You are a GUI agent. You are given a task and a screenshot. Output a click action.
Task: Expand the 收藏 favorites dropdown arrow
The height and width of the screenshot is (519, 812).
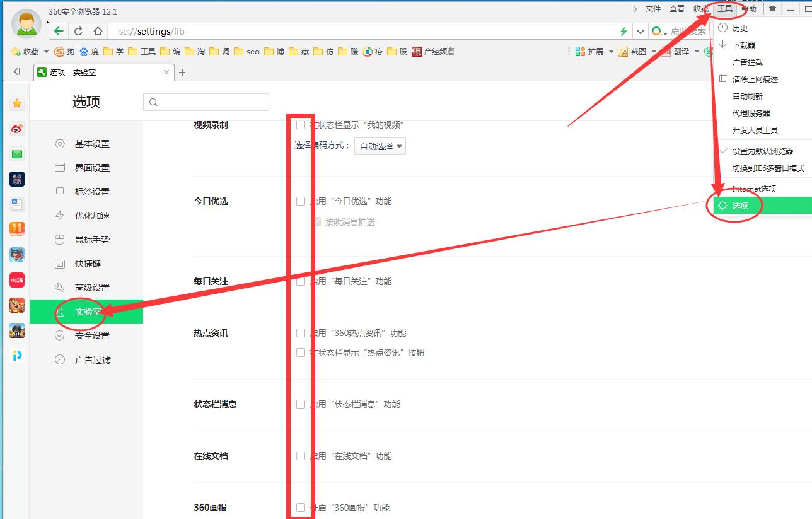pos(46,52)
